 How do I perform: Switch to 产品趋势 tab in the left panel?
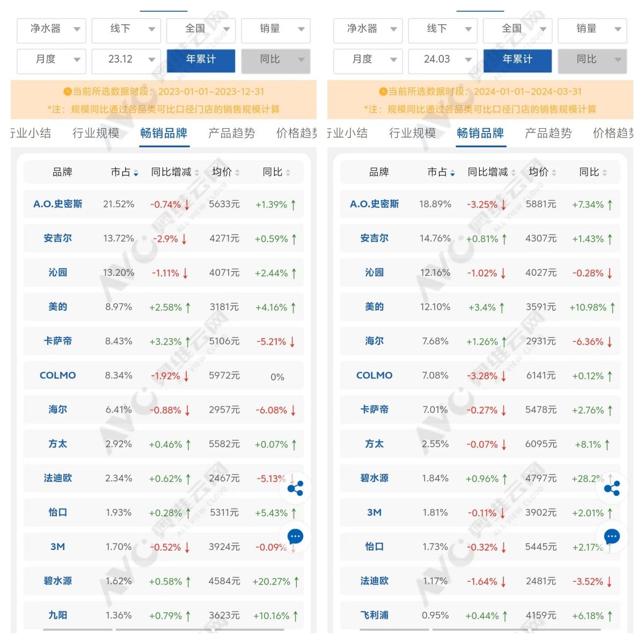tap(232, 133)
